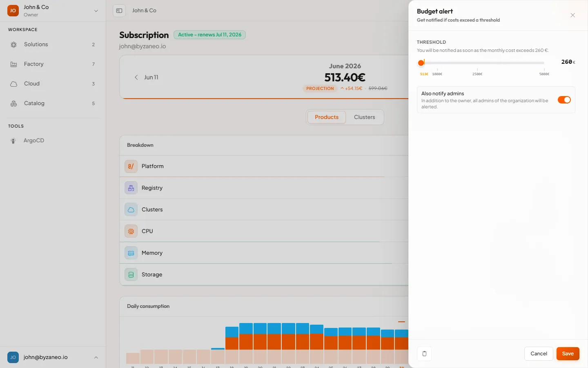Screen dimensions: 588x368
Task: Click the +54.15€ projection increase
Action: click(x=352, y=88)
